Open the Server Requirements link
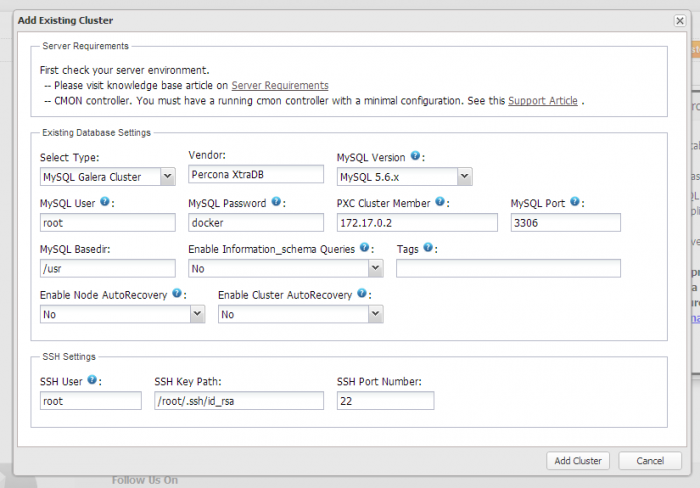This screenshot has width=700, height=488. (x=280, y=86)
